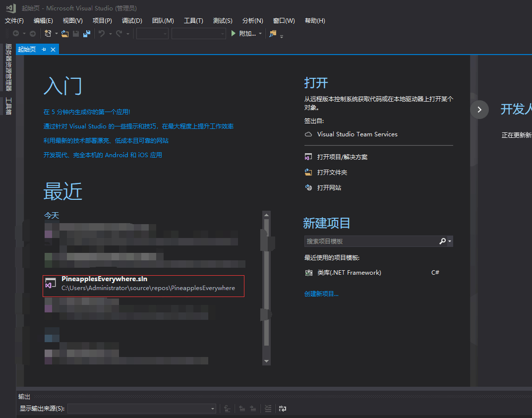Click the PineapplesEverywhere.sln file name

tap(105, 279)
